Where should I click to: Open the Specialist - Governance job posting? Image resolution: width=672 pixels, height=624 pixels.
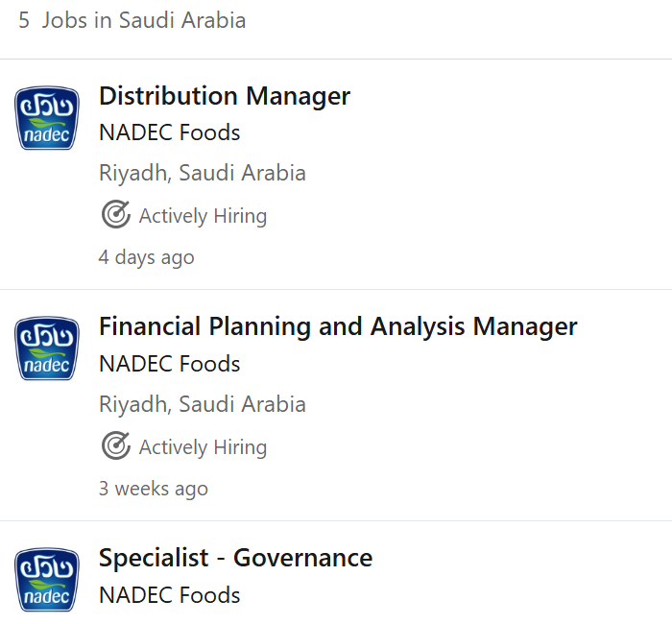coord(235,558)
